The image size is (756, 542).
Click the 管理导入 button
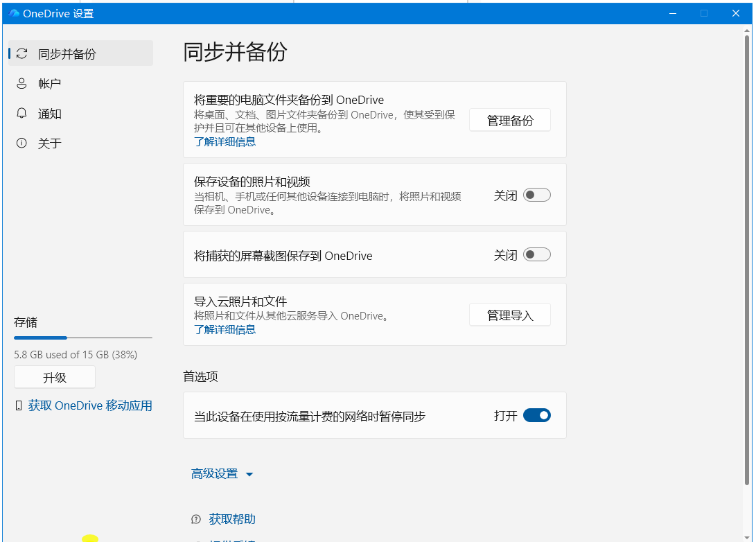coord(509,315)
